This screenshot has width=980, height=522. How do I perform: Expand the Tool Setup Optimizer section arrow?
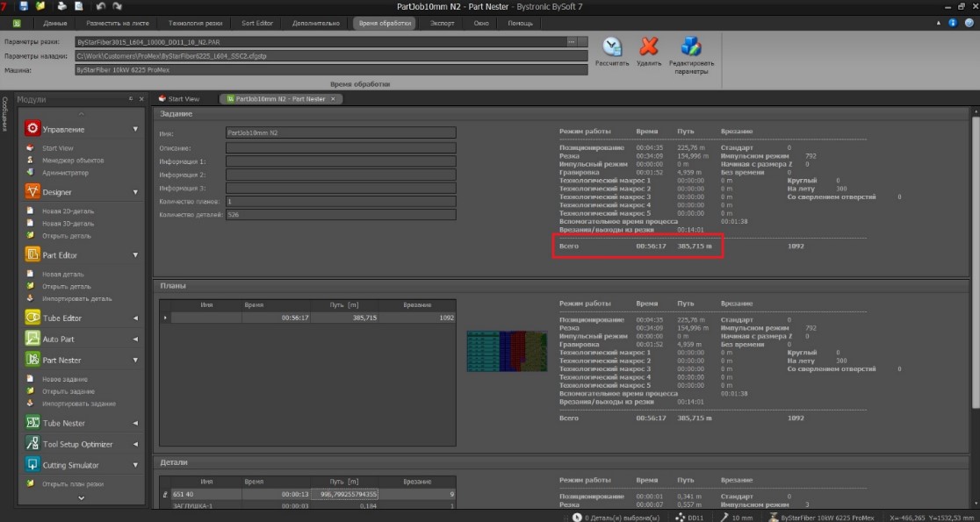[135, 444]
